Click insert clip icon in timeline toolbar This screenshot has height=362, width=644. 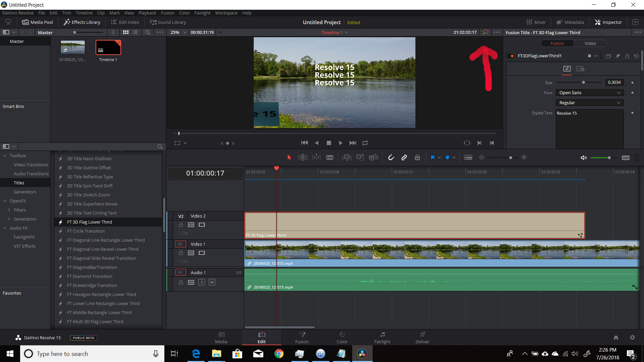click(346, 158)
